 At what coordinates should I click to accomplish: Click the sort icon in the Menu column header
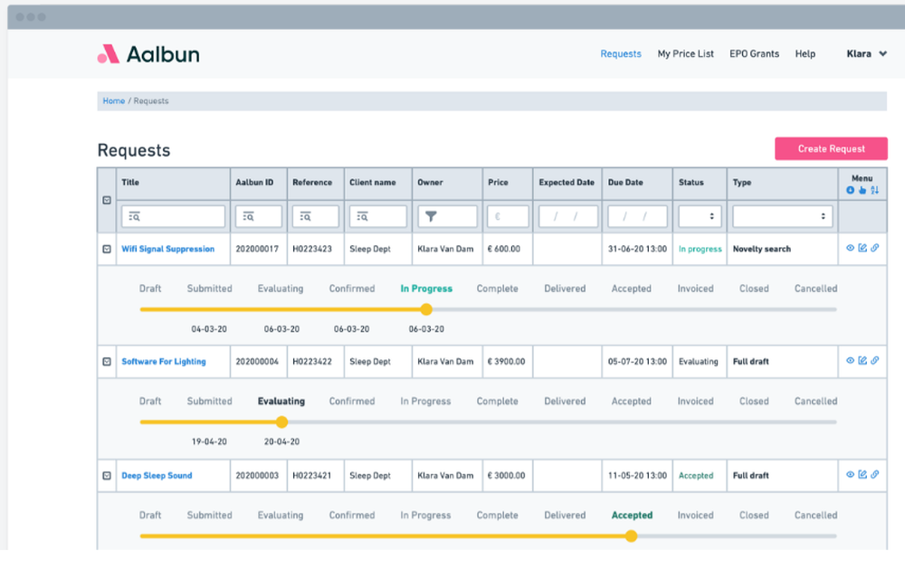point(876,190)
